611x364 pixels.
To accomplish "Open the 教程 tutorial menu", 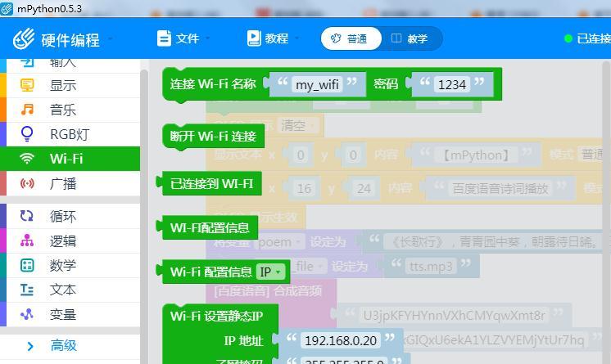I will [270, 38].
